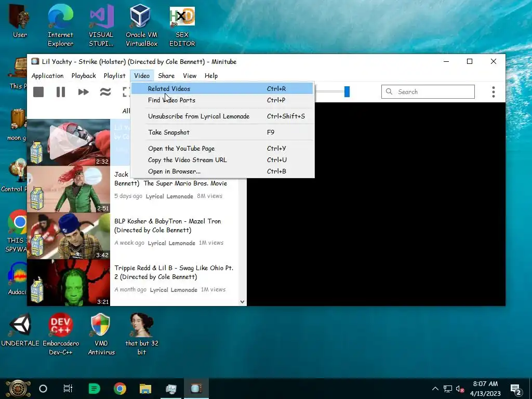Open File Explorer from the taskbar
Viewport: 532px width, 399px height.
tap(145, 389)
